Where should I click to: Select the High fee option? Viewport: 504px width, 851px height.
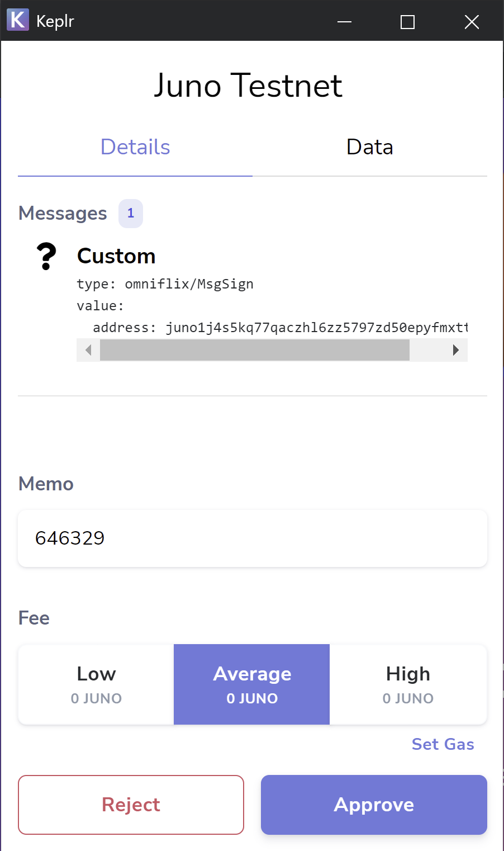[x=408, y=684]
